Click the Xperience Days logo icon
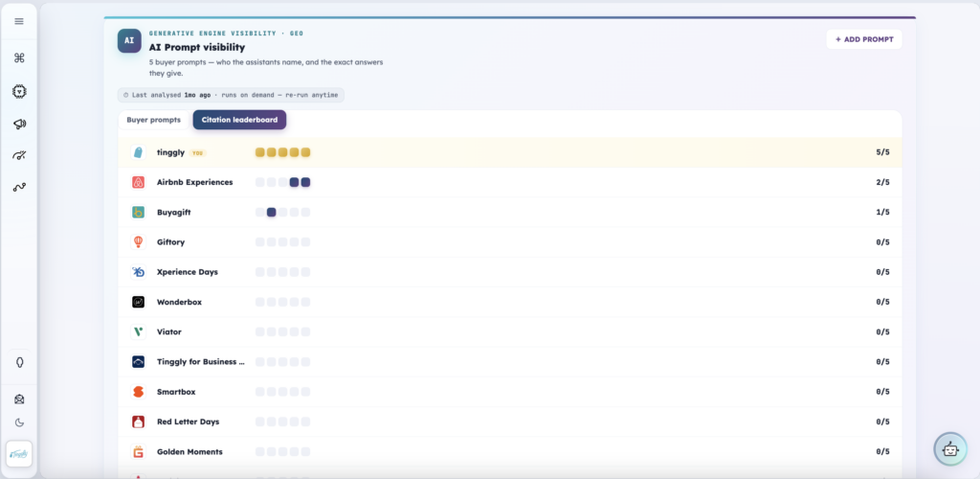This screenshot has width=980, height=479. point(138,272)
